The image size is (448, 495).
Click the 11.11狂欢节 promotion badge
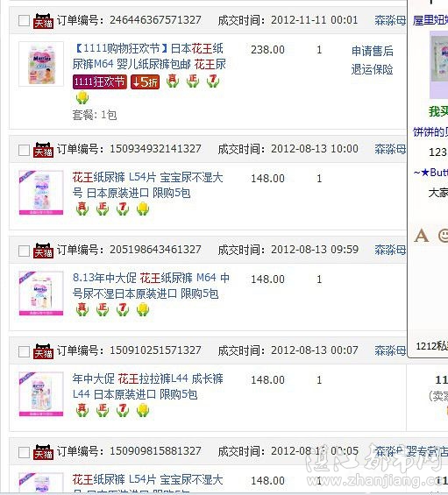click(x=100, y=81)
